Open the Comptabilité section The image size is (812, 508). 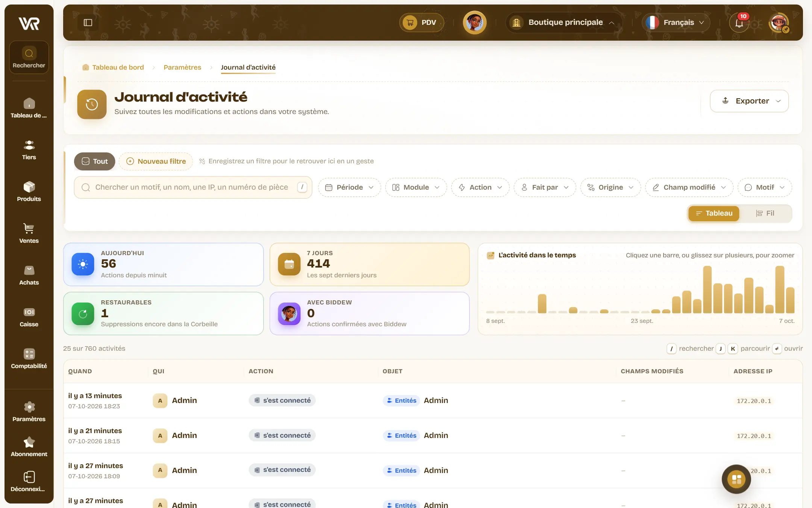tap(29, 359)
